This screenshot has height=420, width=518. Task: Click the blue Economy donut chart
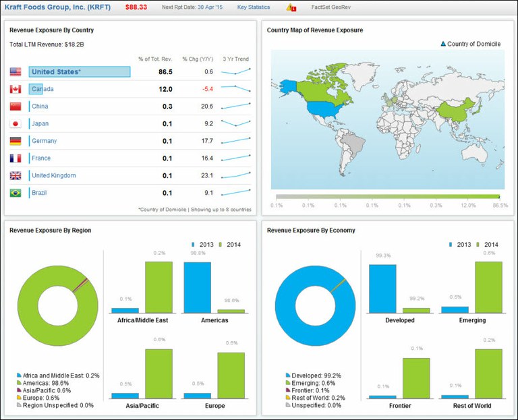coord(286,306)
